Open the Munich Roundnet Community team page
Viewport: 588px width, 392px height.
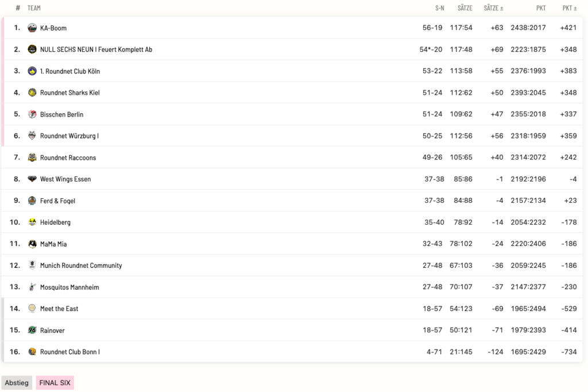[81, 266]
